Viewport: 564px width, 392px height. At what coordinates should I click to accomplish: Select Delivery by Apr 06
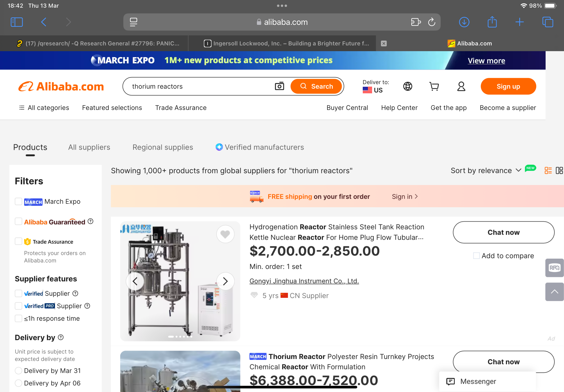[18, 383]
